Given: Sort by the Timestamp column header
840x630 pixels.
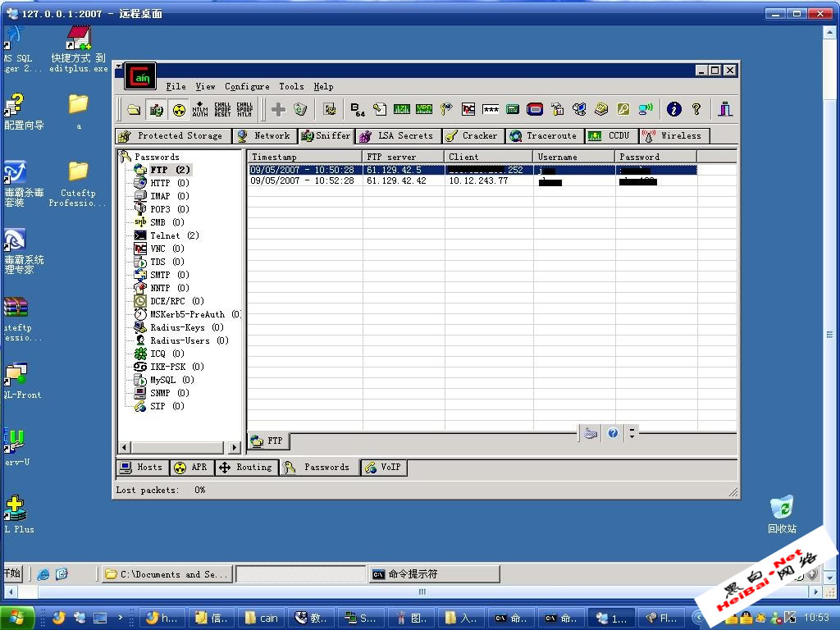Looking at the screenshot, I should (305, 157).
